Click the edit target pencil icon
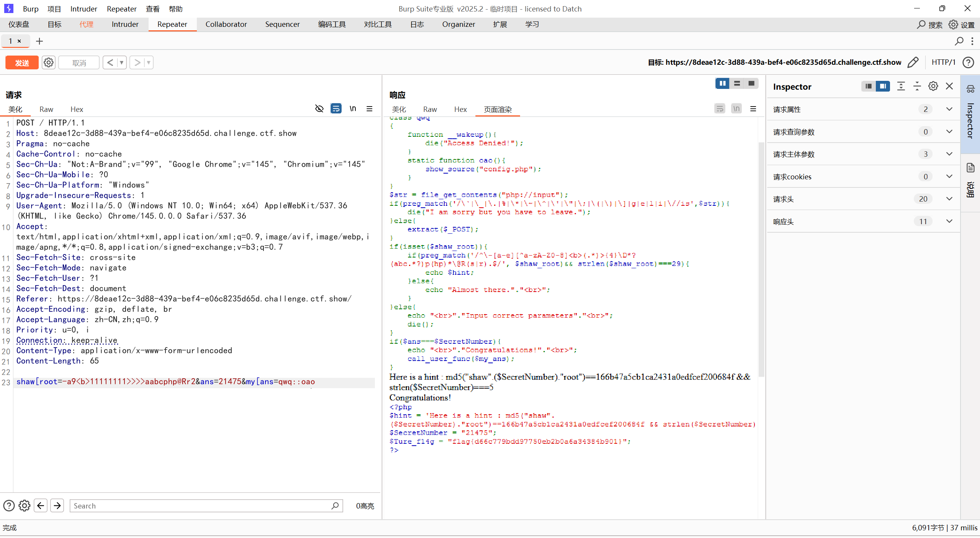 pyautogui.click(x=913, y=62)
